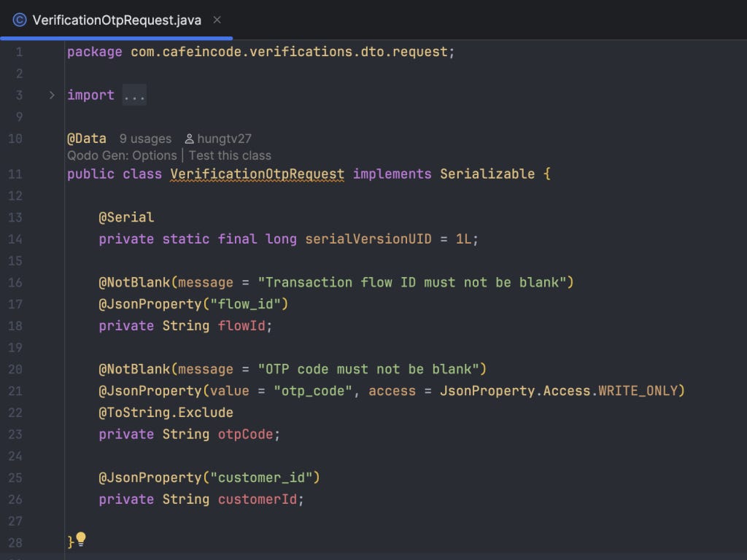The image size is (747, 560).
Task: Click the Serializable interface name
Action: click(x=487, y=174)
